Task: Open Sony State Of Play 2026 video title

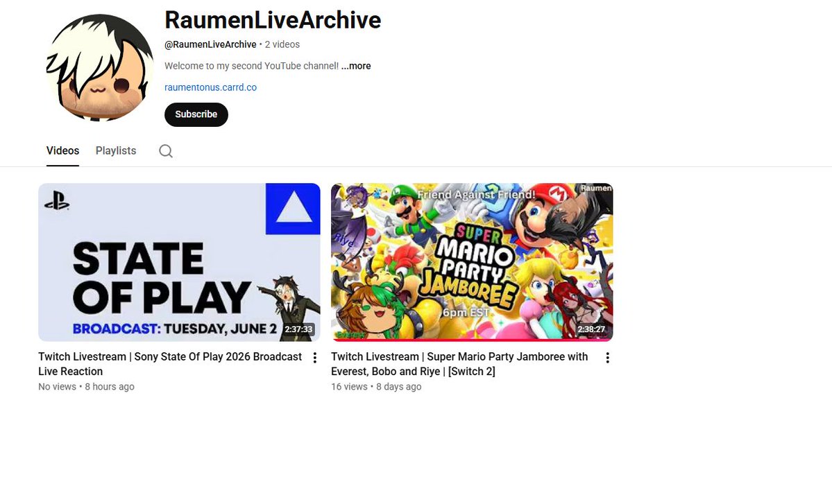Action: pyautogui.click(x=170, y=364)
